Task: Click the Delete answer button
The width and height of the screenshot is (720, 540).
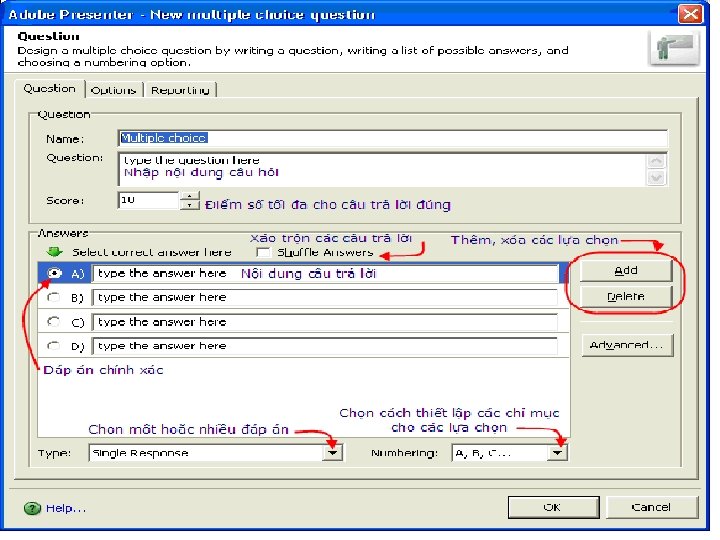Action: (x=626, y=297)
